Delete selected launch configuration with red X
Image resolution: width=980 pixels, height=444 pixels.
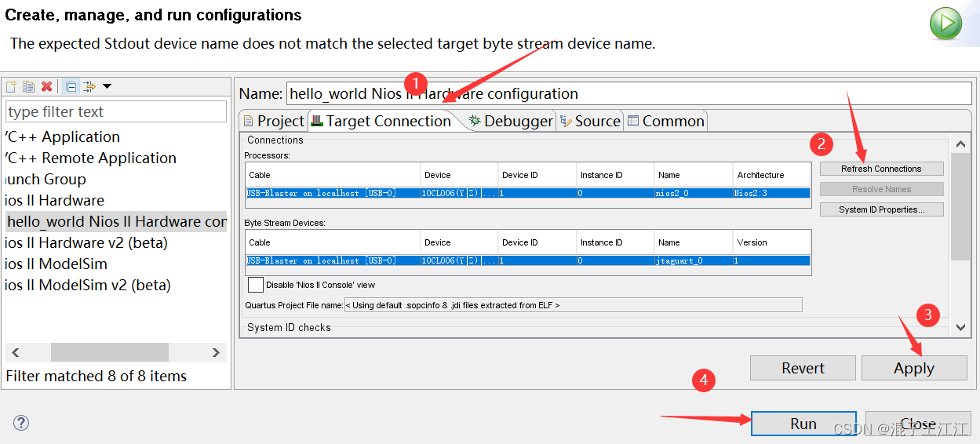pos(47,86)
